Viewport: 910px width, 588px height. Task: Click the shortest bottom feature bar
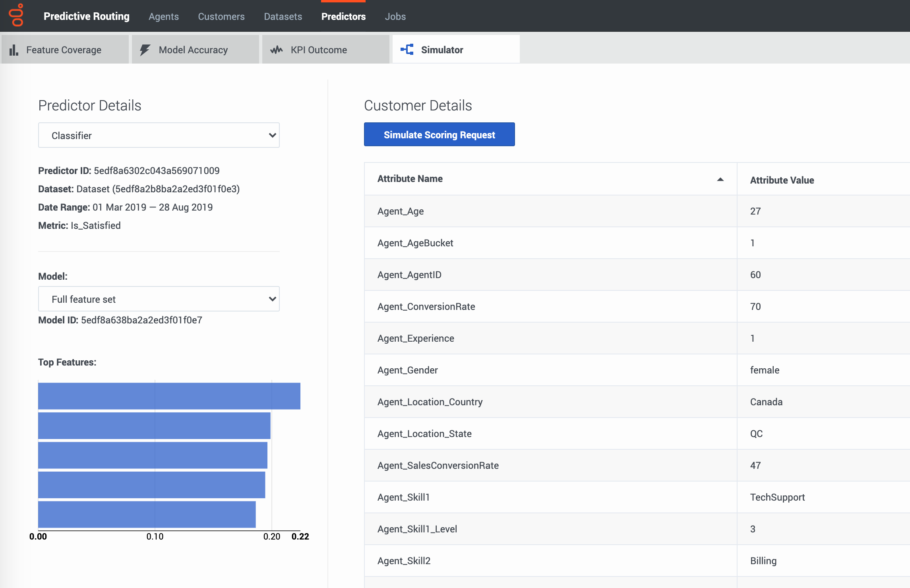pos(147,514)
